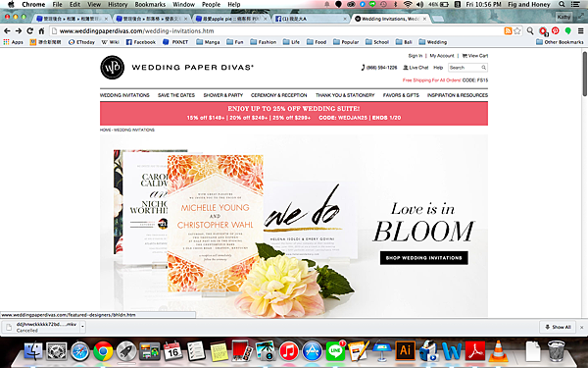Expand the Other Bookmarks folder
This screenshot has height=368, width=588.
[x=560, y=42]
